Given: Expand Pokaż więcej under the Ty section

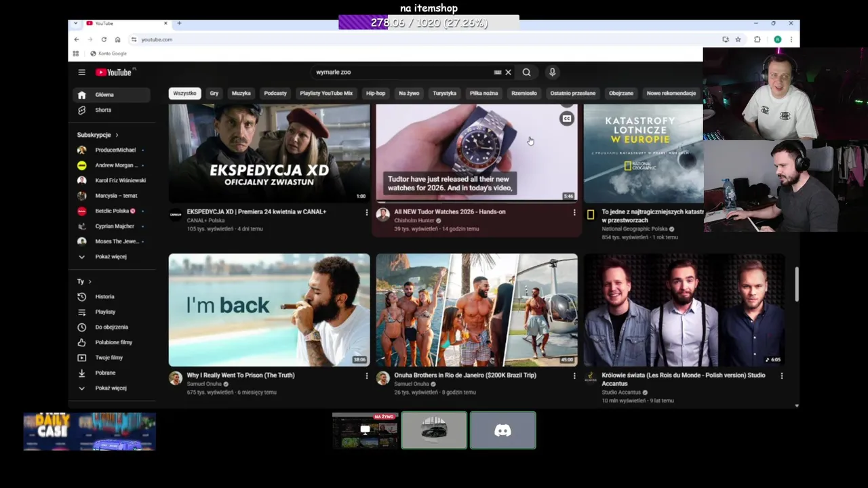Looking at the screenshot, I should pyautogui.click(x=111, y=388).
